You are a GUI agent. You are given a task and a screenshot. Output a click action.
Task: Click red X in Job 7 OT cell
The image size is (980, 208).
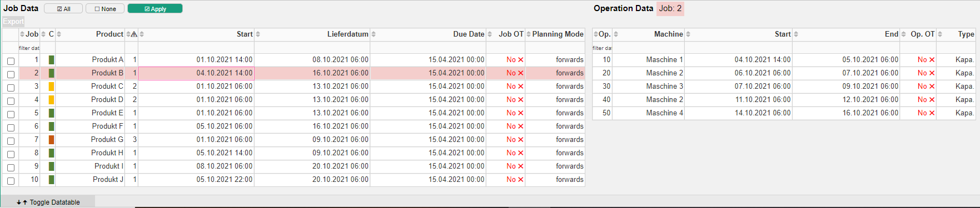pos(521,140)
